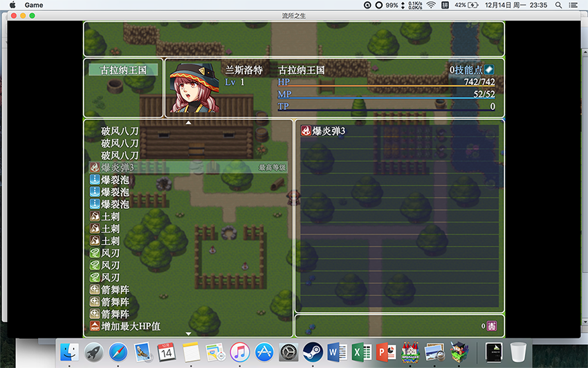Viewport: 588px width, 368px height.
Task: Click the skill point crystal icon
Action: 489,70
